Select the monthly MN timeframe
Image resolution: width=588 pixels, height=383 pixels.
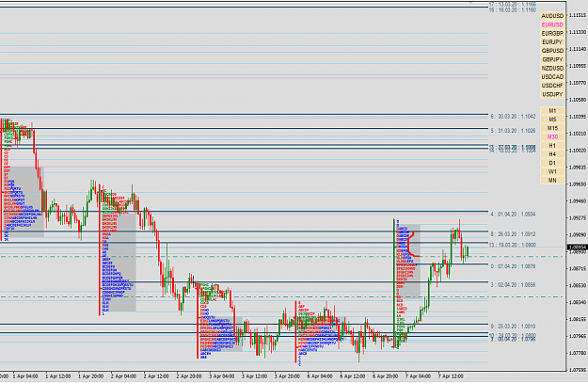pyautogui.click(x=552, y=181)
